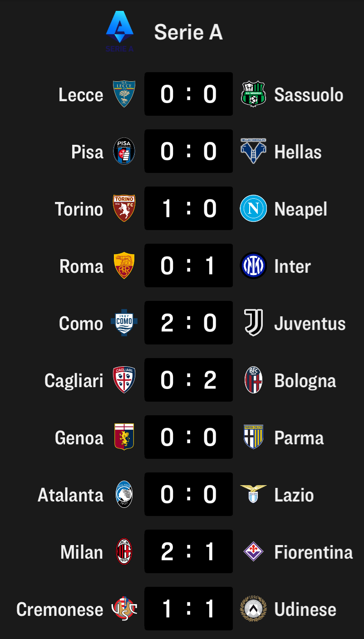This screenshot has width=364, height=639.
Task: Click the Genoa club crest
Action: (x=124, y=437)
